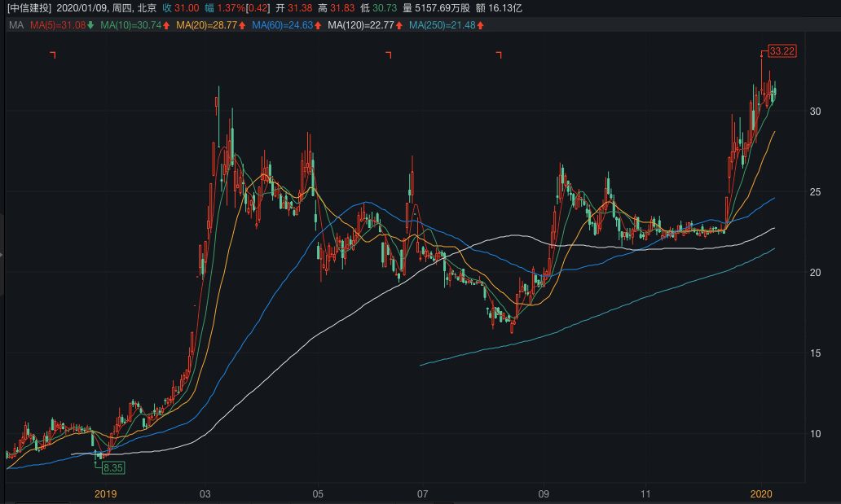Select the MA(5)=31.08 indicator label
Screen dimensions: 841x504
pyautogui.click(x=58, y=25)
